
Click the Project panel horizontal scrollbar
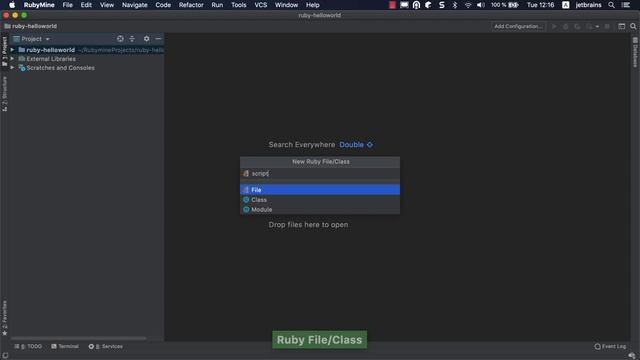tap(78, 338)
